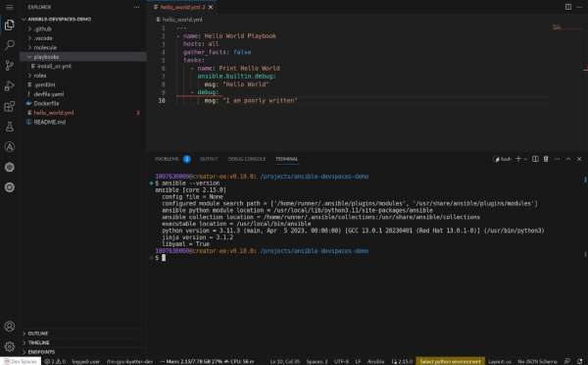Screen dimensions: 588x365
Task: Open the README.md file
Action: coord(50,122)
